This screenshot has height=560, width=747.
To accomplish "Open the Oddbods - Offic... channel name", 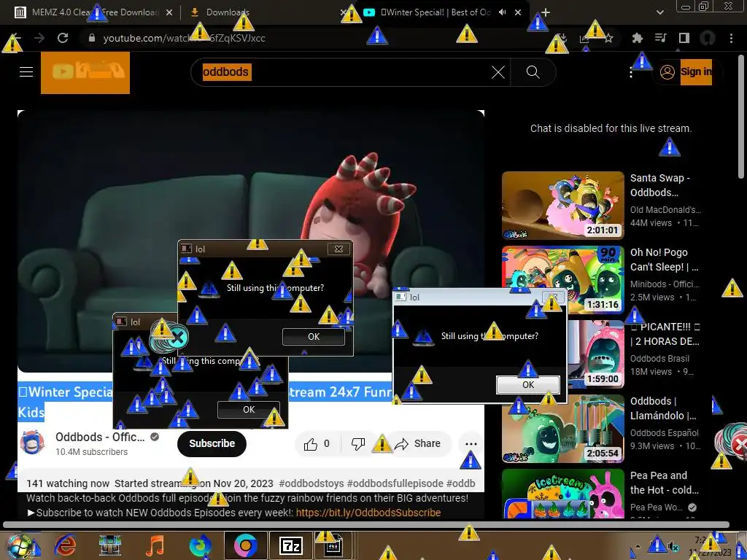I will (100, 437).
